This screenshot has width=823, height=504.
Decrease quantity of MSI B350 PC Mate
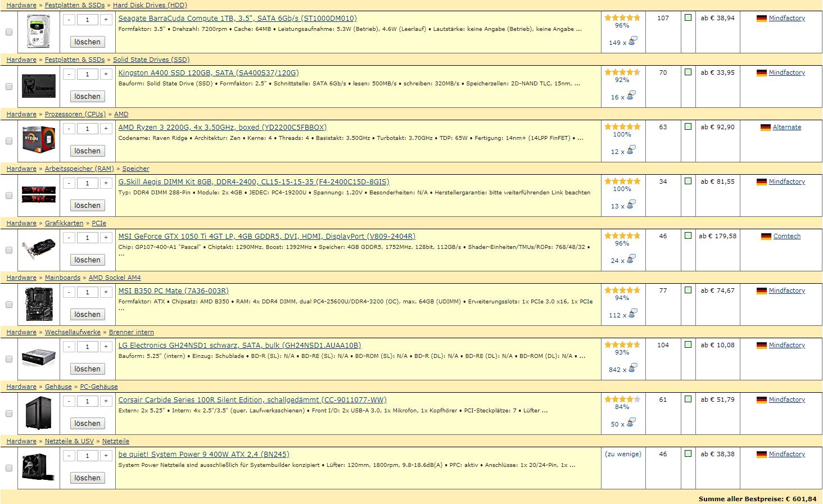[69, 292]
